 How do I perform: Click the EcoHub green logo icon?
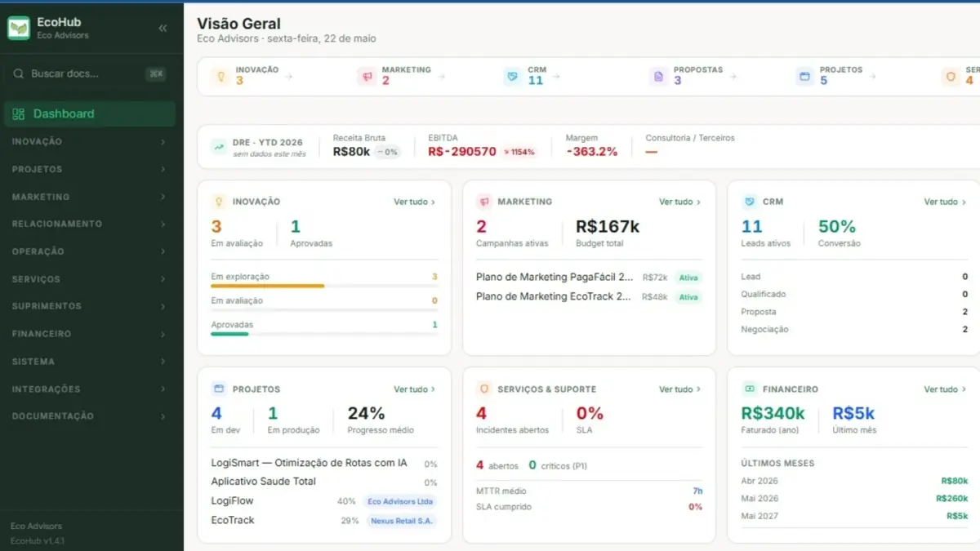click(x=19, y=28)
